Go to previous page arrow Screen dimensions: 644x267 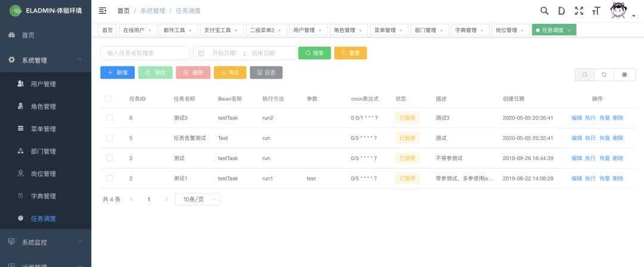[x=132, y=199]
